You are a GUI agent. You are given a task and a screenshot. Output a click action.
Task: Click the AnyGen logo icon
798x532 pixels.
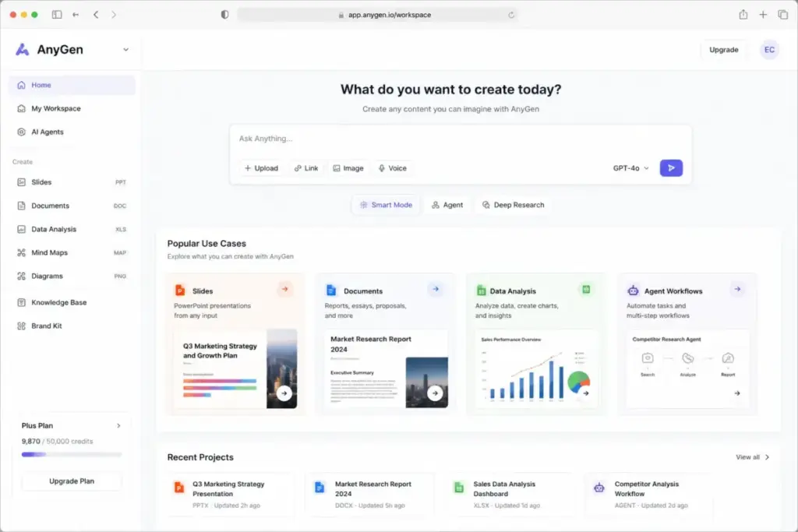22,49
